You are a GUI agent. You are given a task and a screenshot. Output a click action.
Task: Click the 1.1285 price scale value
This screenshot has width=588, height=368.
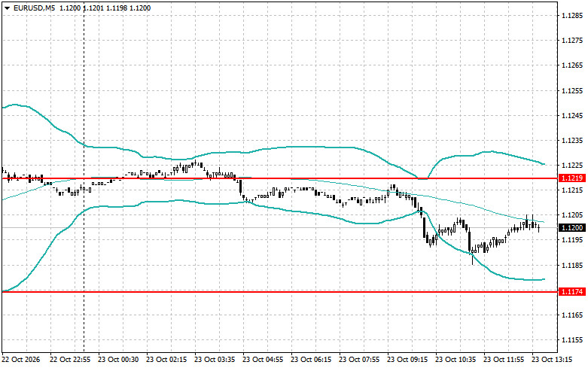pos(572,16)
